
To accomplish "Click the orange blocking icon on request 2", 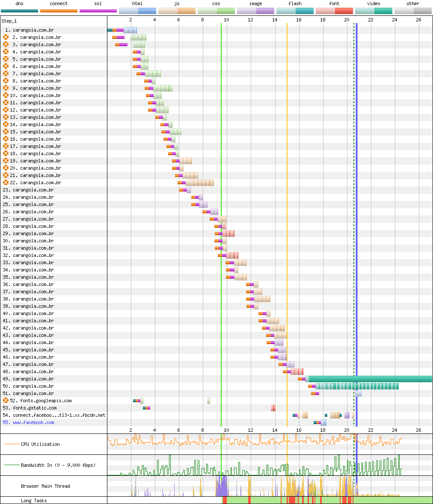I will click(6, 37).
